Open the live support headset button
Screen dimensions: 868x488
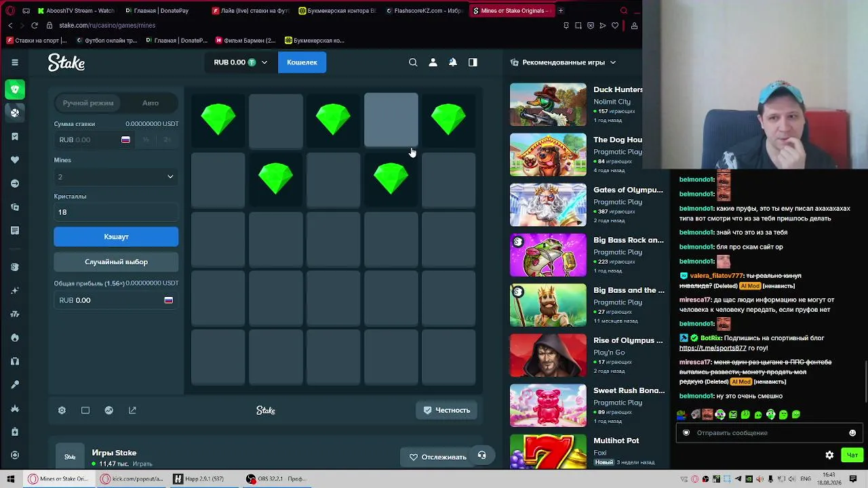[x=481, y=455]
